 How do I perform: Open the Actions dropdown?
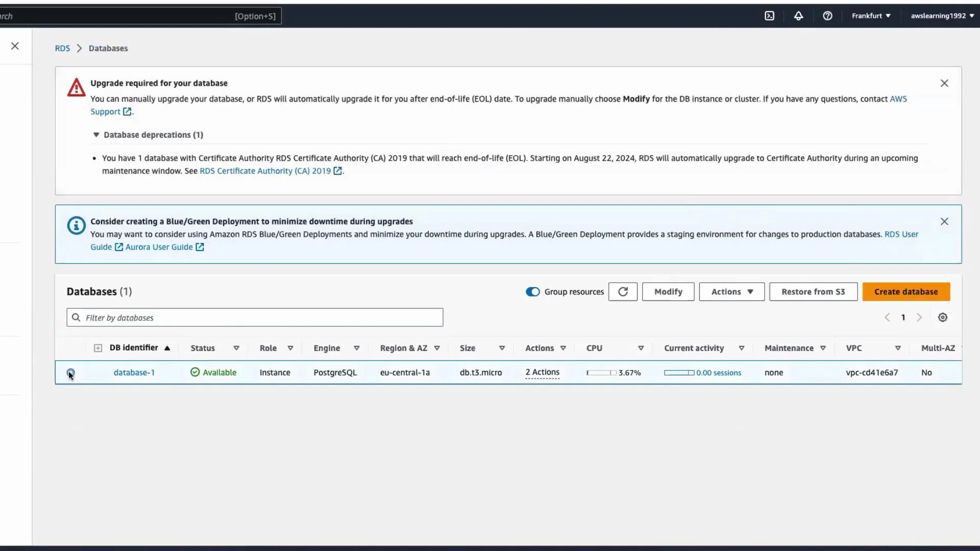point(731,291)
